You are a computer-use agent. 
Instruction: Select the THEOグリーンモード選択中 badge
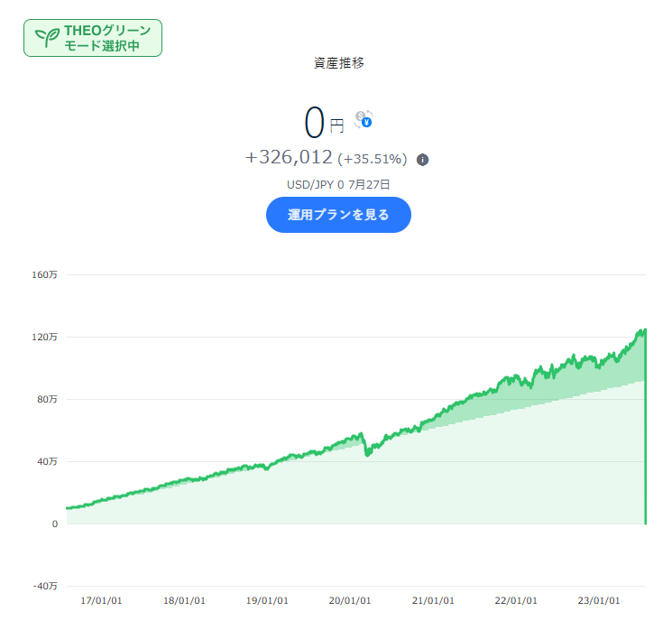coord(93,38)
